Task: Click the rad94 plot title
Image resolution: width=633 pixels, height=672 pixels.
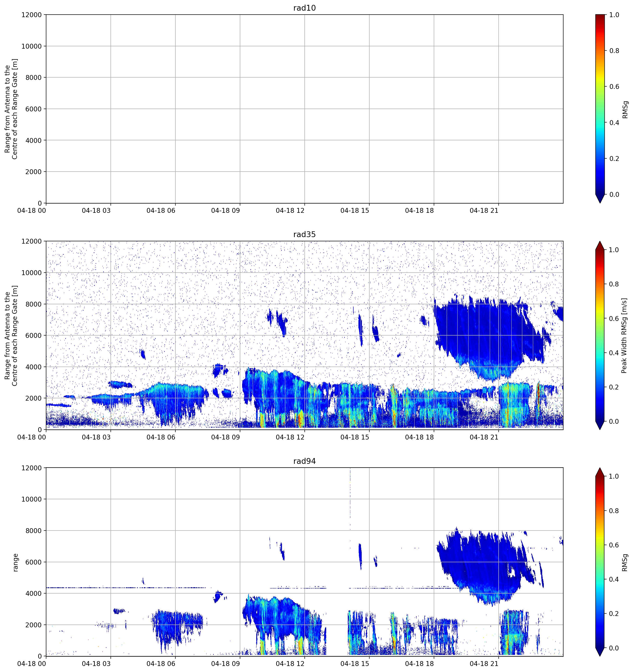Action: pyautogui.click(x=304, y=461)
